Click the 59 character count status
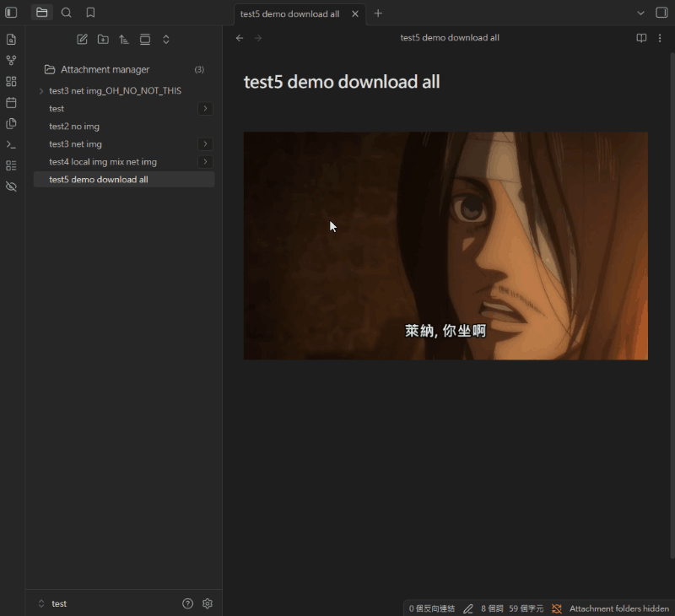The image size is (675, 616). [526, 608]
